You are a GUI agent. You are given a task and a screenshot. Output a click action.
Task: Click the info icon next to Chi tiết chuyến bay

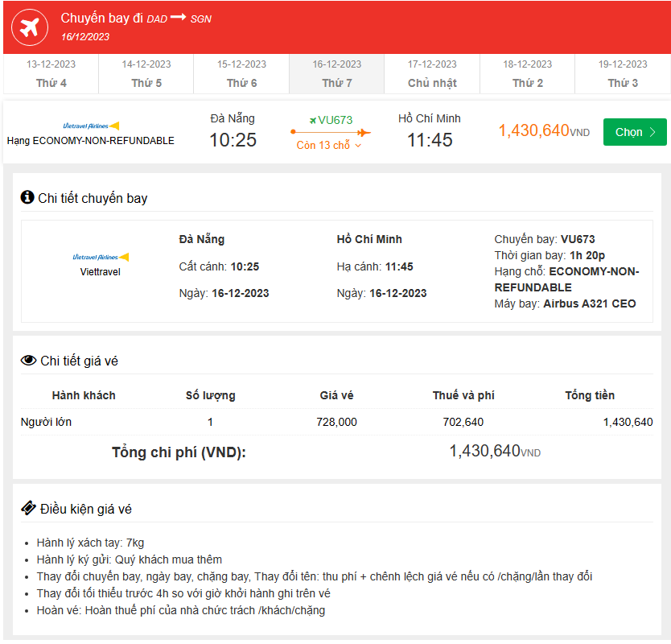click(x=27, y=197)
